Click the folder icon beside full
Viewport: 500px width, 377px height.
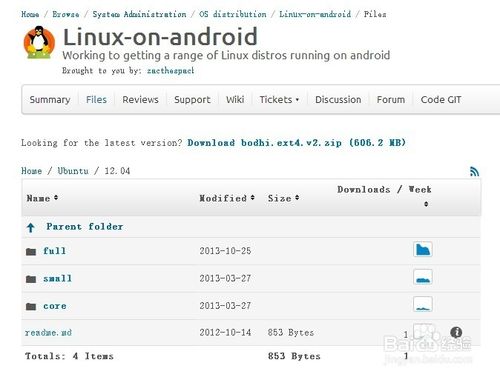pyautogui.click(x=31, y=251)
